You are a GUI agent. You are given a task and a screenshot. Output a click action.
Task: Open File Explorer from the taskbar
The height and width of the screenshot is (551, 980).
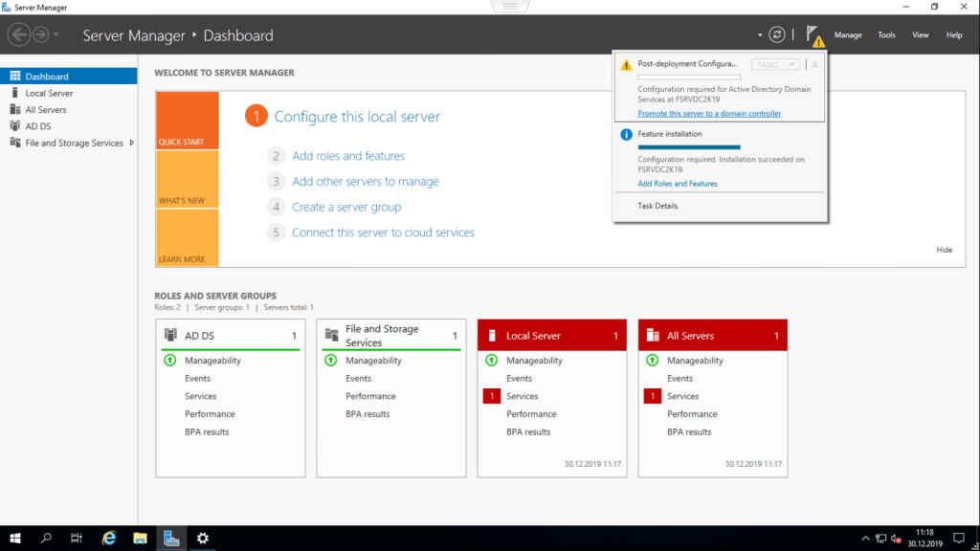(140, 539)
